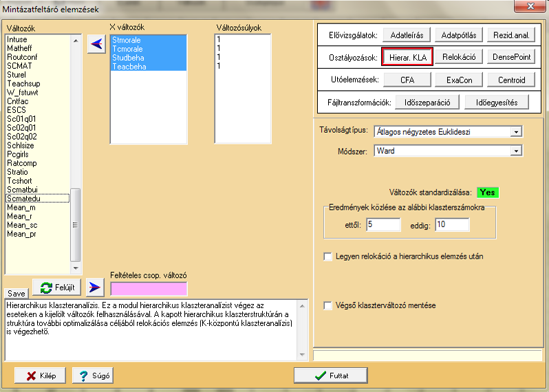
Task: Click the ettől cluster number field
Action: pos(383,225)
